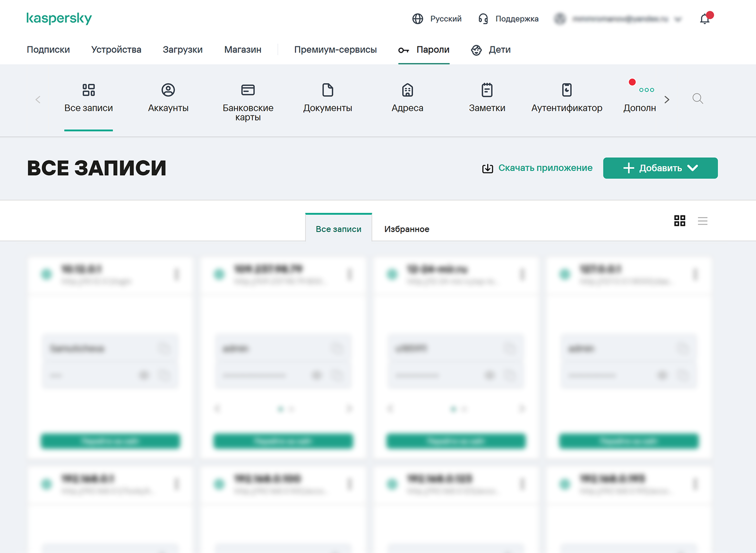Image resolution: width=756 pixels, height=553 pixels.
Task: Go to previous account on second card
Action: 217,409
